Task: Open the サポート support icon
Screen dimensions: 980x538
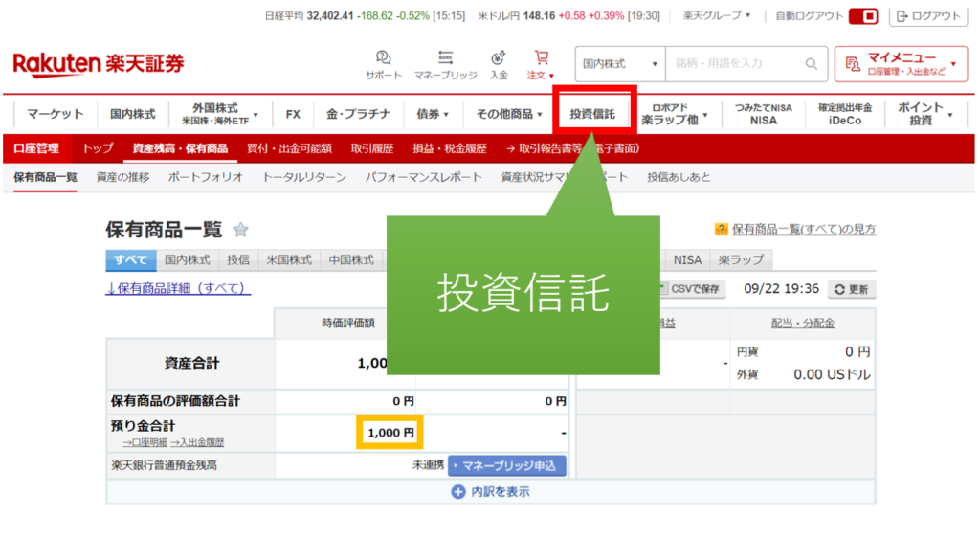Action: (x=383, y=65)
